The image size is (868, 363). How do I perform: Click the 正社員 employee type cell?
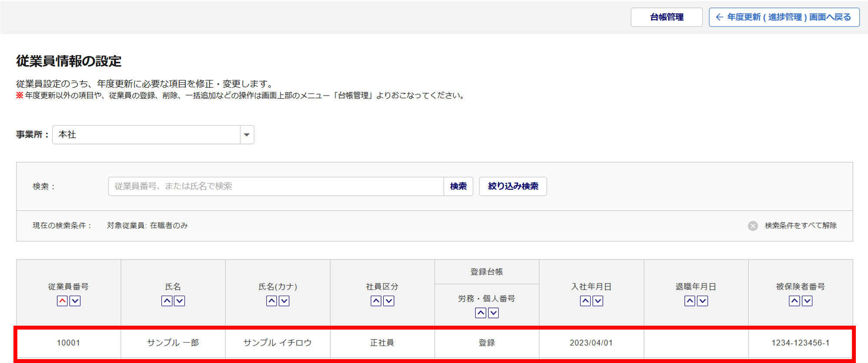tap(382, 343)
